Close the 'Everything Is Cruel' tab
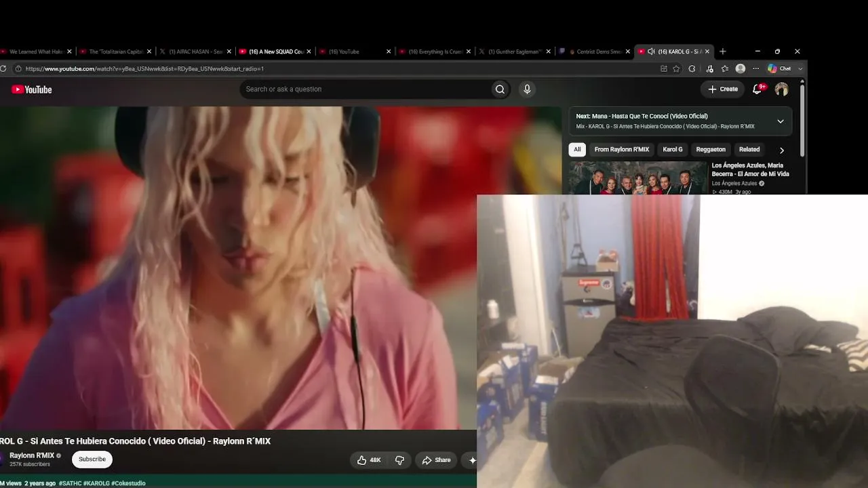The height and width of the screenshot is (488, 868). (x=469, y=52)
